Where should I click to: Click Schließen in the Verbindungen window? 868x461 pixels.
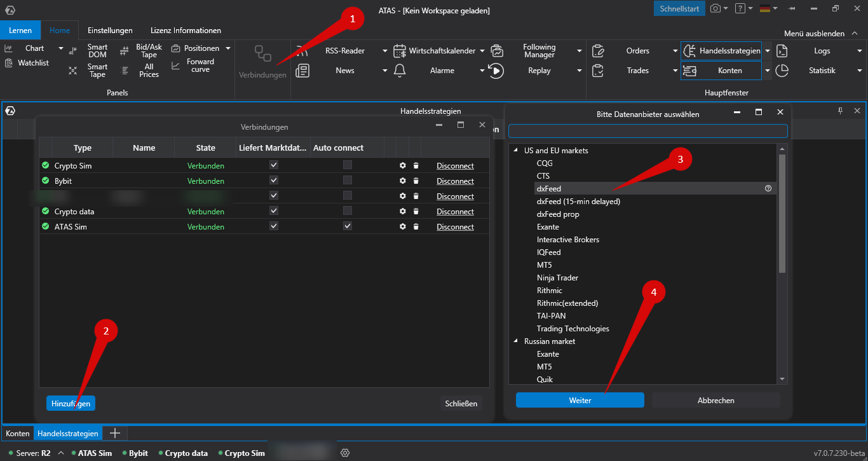pyautogui.click(x=461, y=403)
